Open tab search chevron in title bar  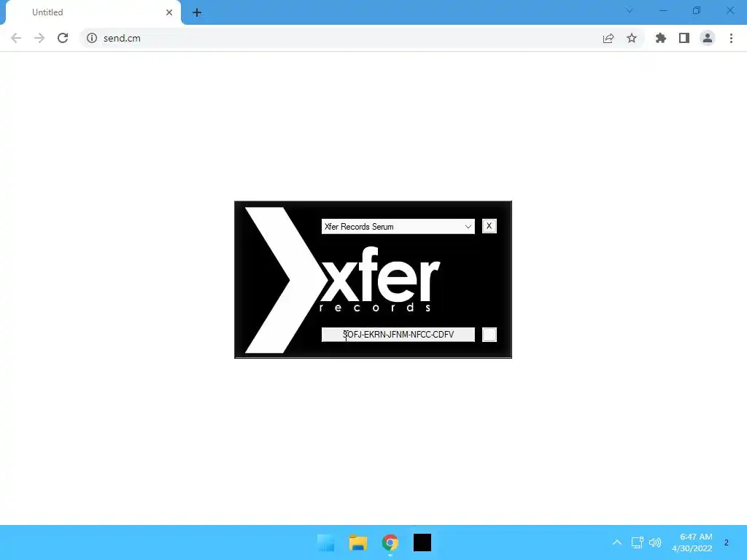click(629, 10)
